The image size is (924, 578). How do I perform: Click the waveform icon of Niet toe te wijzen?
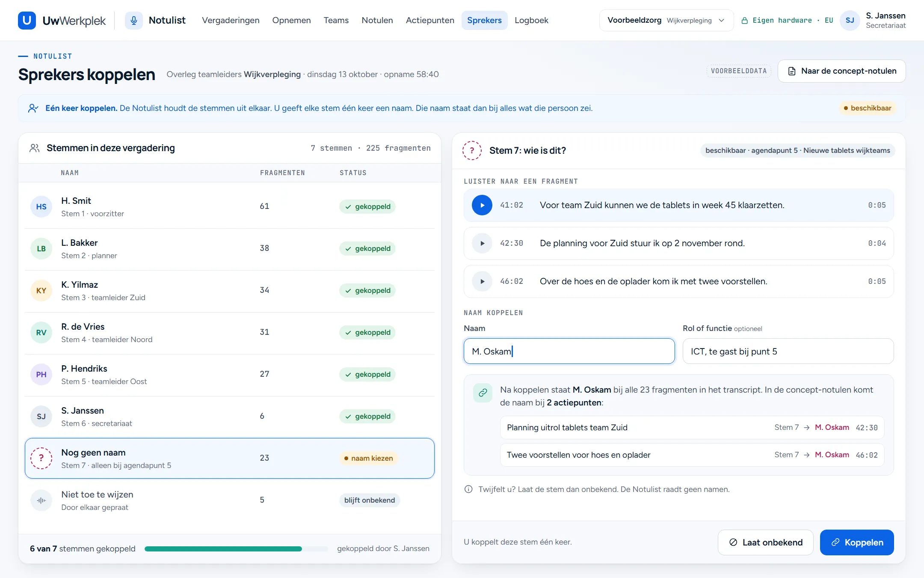tap(41, 500)
